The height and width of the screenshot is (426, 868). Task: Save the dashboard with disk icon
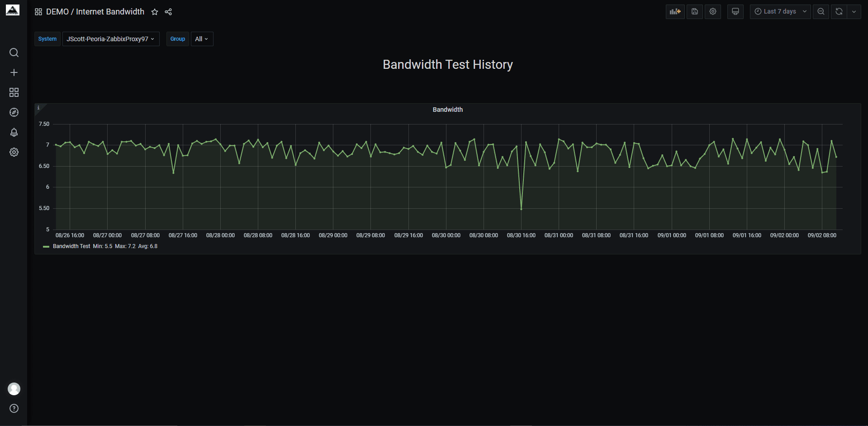coord(695,12)
